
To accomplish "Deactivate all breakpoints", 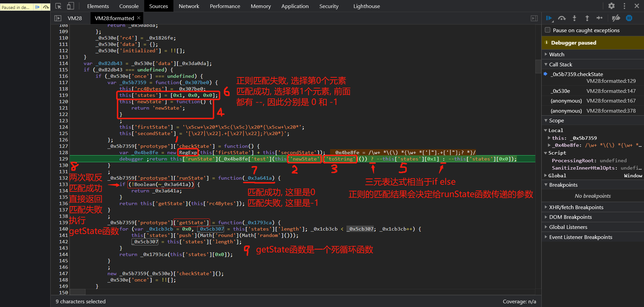I will point(616,18).
